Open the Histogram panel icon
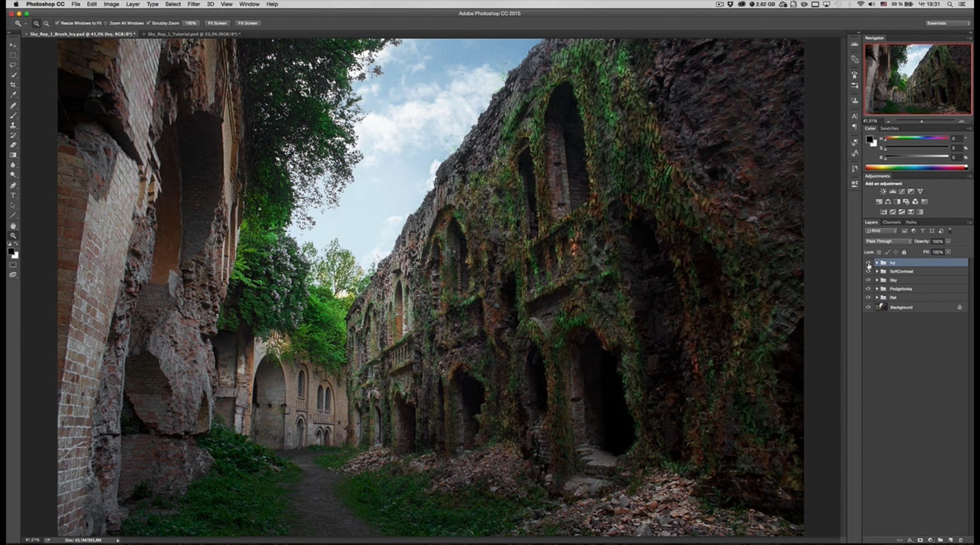Screen dimensions: 980x545 point(855,44)
